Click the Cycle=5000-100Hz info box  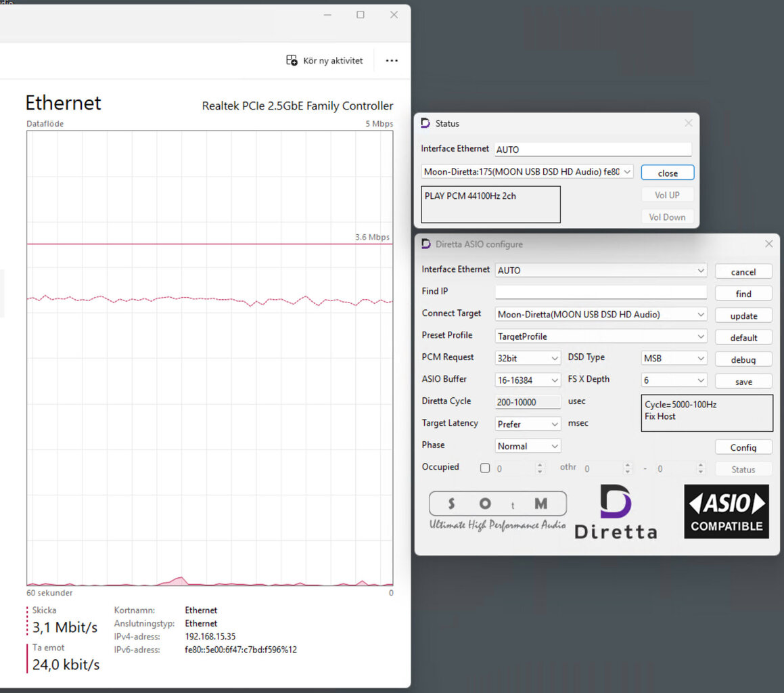[x=707, y=413]
